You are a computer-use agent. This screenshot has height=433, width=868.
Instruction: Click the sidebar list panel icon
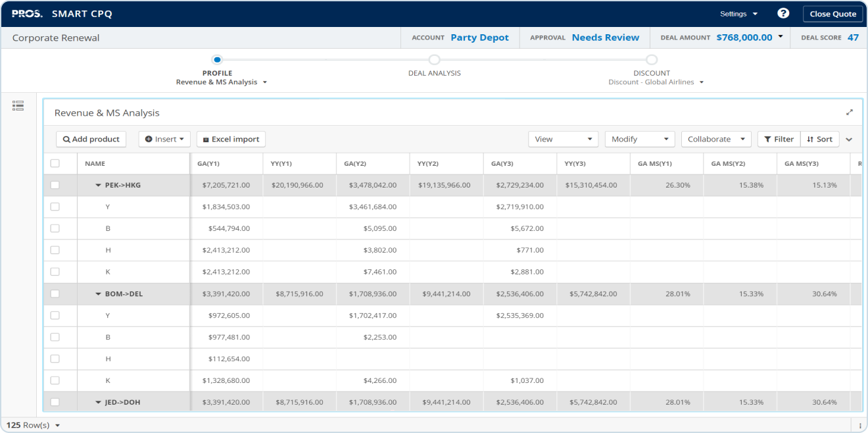pos(18,105)
